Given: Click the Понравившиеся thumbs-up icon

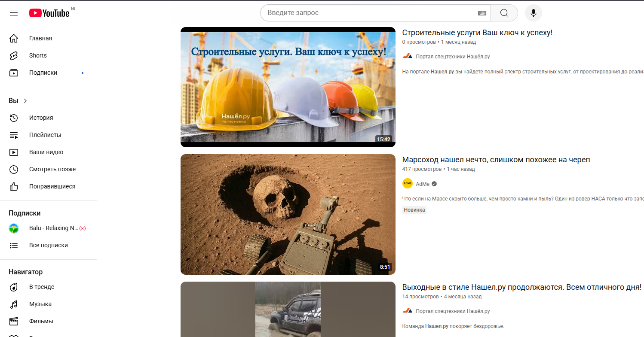Looking at the screenshot, I should tap(14, 186).
